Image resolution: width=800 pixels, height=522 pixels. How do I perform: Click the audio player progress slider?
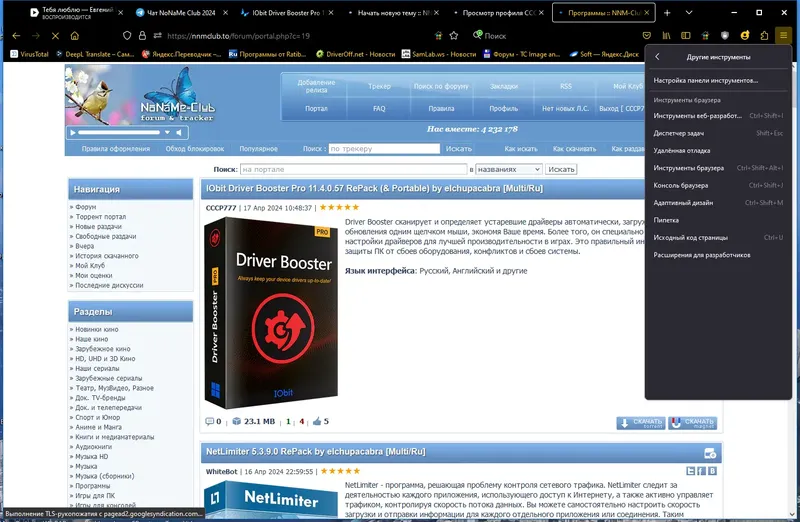(119, 133)
